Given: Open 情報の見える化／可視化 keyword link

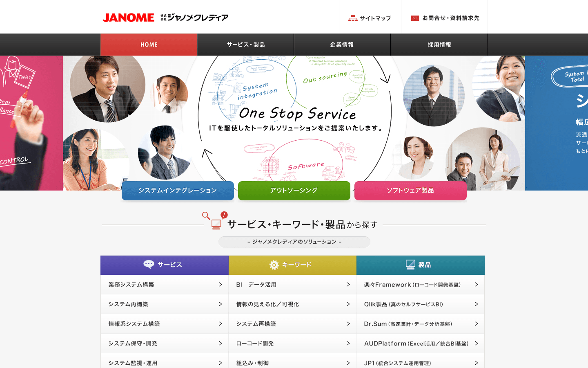Looking at the screenshot, I should tap(292, 304).
